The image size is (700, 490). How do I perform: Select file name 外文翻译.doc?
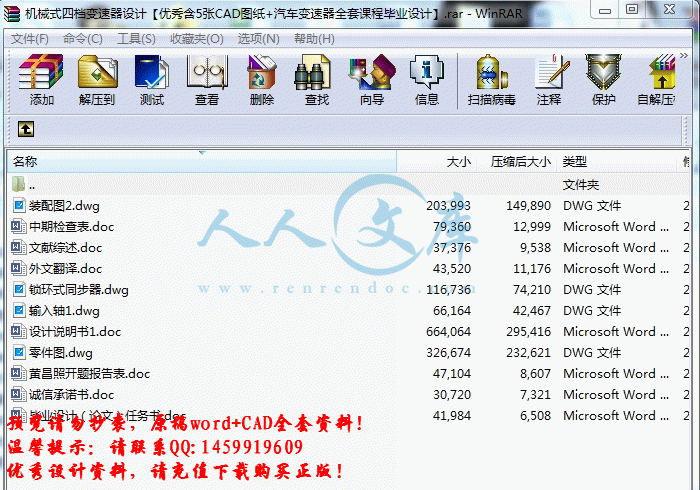point(66,269)
